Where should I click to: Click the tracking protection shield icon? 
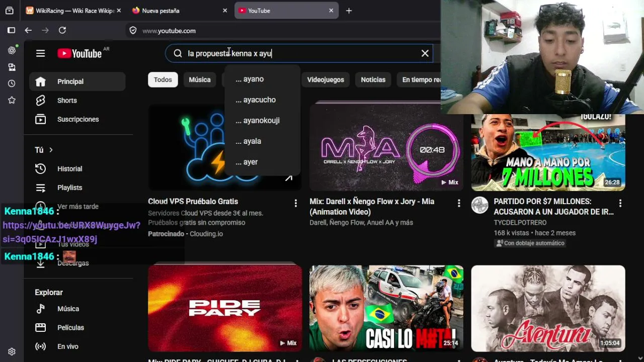click(x=133, y=30)
